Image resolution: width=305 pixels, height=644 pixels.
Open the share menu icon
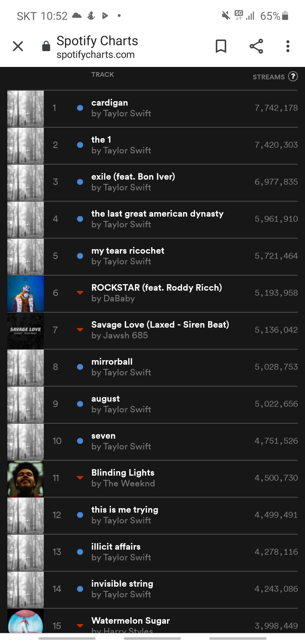[256, 46]
